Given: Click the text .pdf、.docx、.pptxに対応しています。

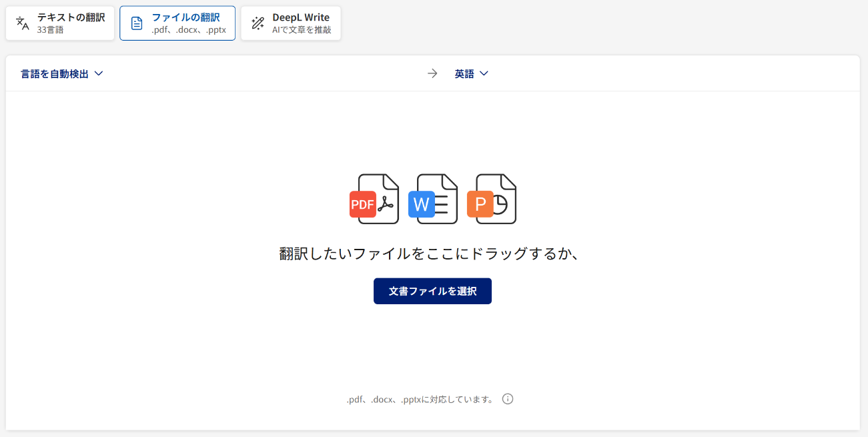Looking at the screenshot, I should (x=421, y=400).
